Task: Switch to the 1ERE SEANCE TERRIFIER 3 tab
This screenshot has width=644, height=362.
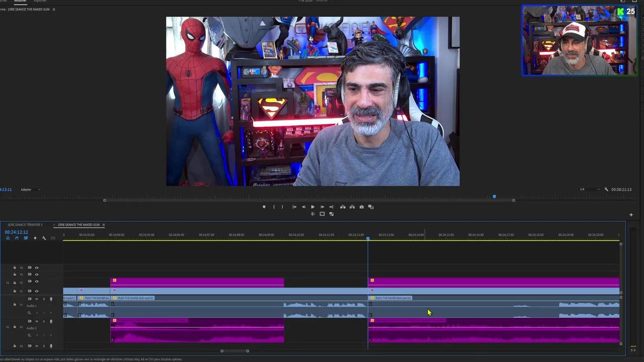Action: point(24,225)
